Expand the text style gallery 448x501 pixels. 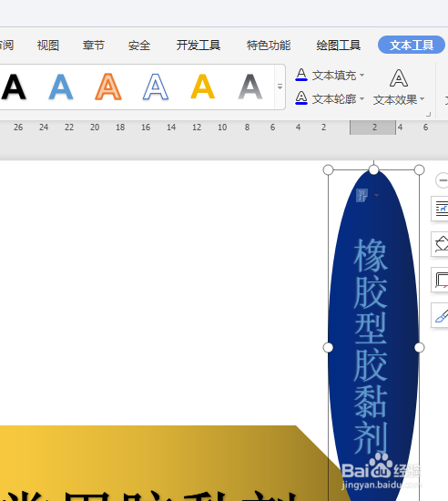click(x=280, y=87)
